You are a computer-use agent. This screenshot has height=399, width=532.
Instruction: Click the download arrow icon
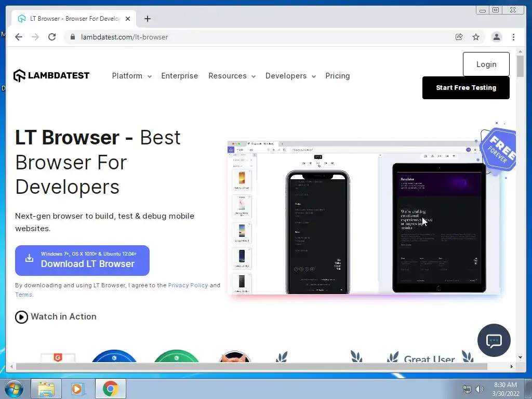[30, 258]
